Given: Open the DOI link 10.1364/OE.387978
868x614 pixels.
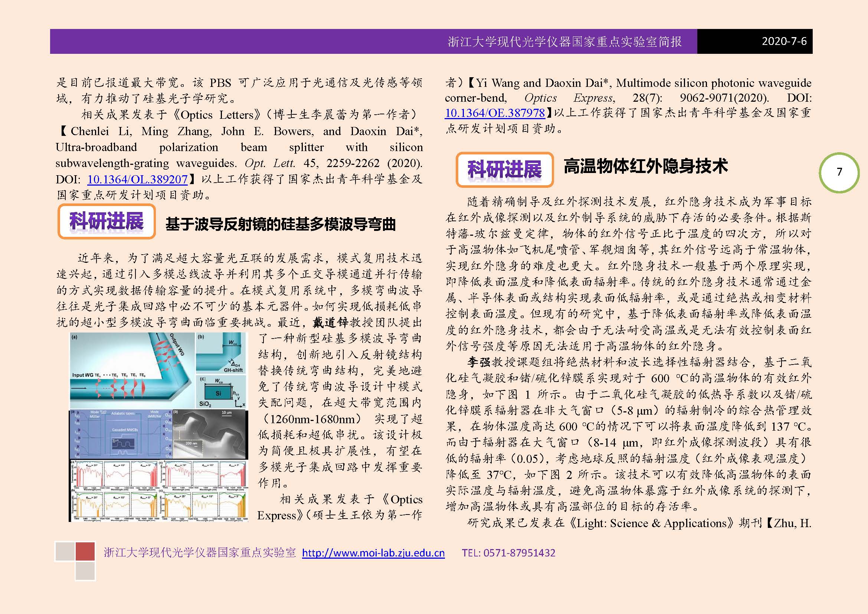Looking at the screenshot, I should tap(495, 113).
